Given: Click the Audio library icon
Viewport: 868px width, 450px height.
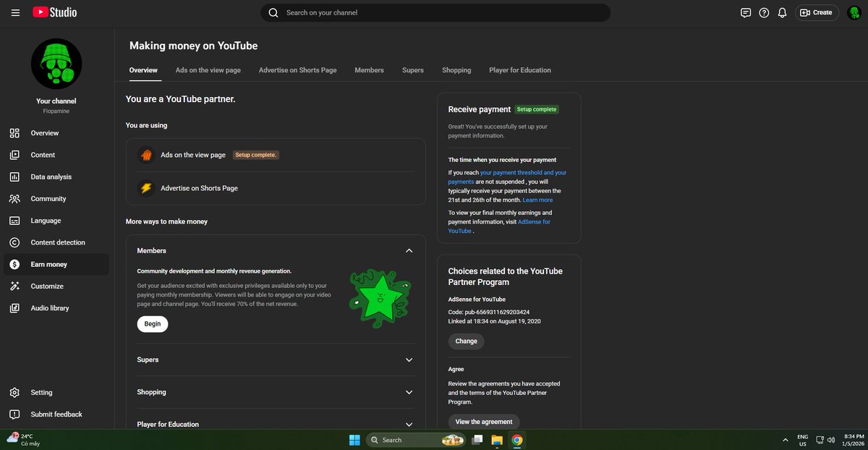Looking at the screenshot, I should [x=14, y=308].
